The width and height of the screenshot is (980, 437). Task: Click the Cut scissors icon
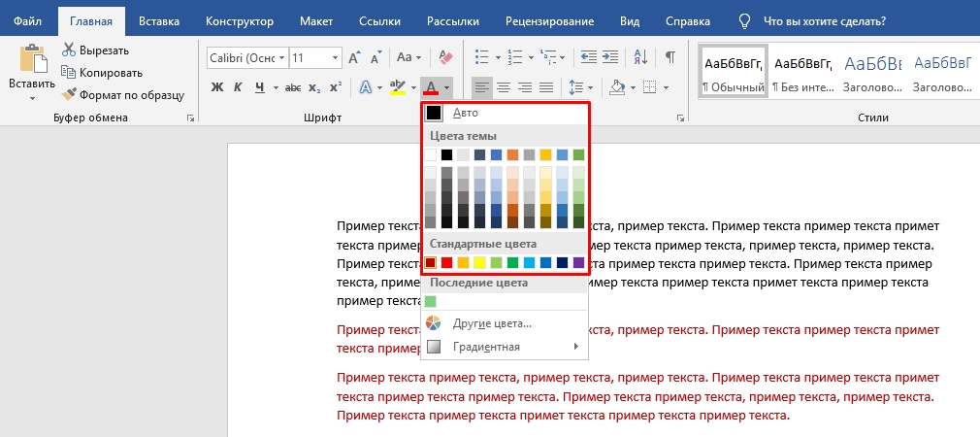[70, 50]
